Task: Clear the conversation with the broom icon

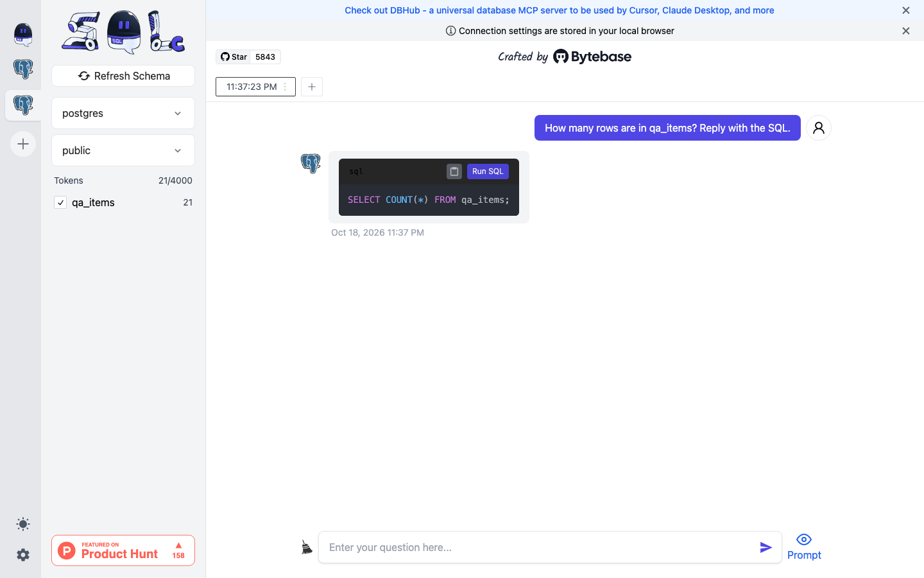Action: [x=307, y=547]
